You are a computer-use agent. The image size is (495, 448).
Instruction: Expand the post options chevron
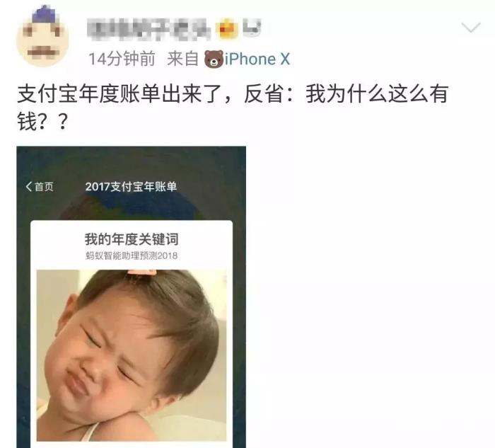coord(471,28)
